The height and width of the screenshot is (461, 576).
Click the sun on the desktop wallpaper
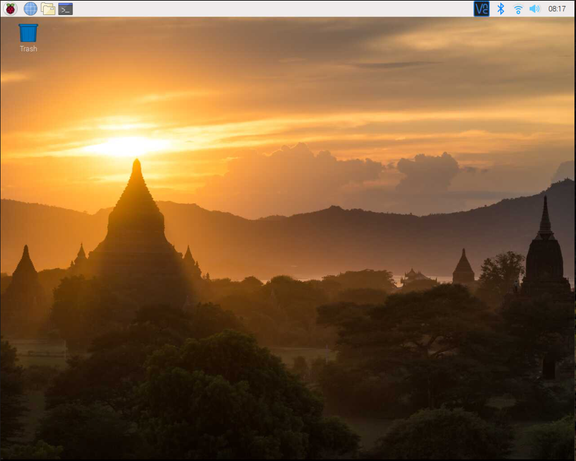pos(127,146)
